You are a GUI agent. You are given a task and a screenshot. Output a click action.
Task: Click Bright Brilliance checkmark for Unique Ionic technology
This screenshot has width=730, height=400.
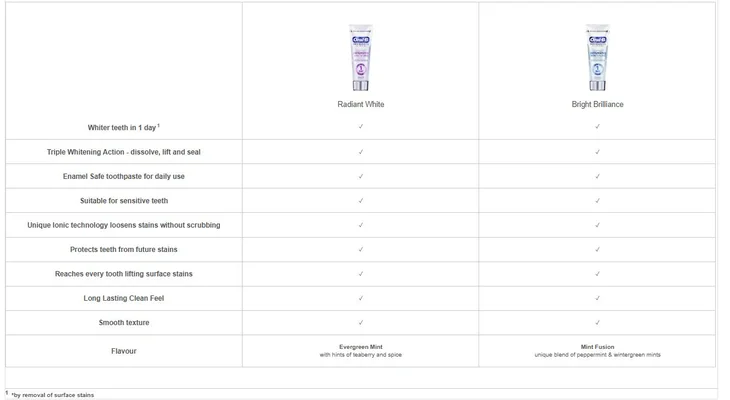point(597,225)
